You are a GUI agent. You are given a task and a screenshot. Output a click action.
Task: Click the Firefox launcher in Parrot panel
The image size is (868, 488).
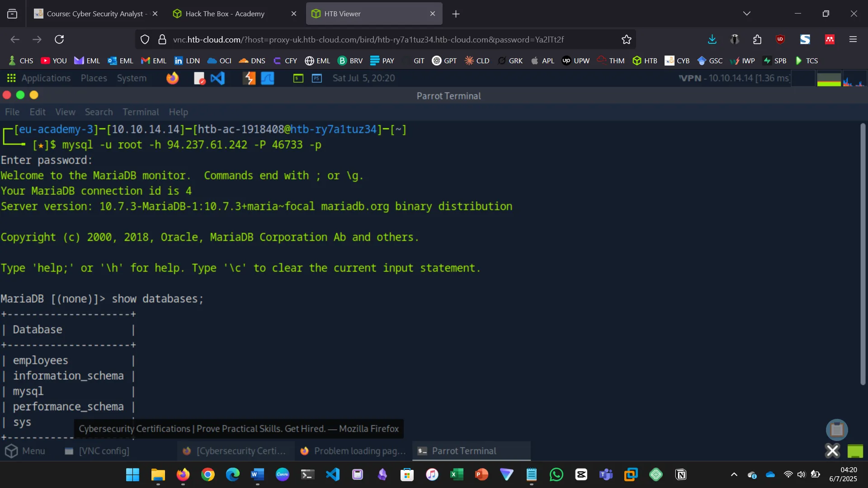[172, 78]
